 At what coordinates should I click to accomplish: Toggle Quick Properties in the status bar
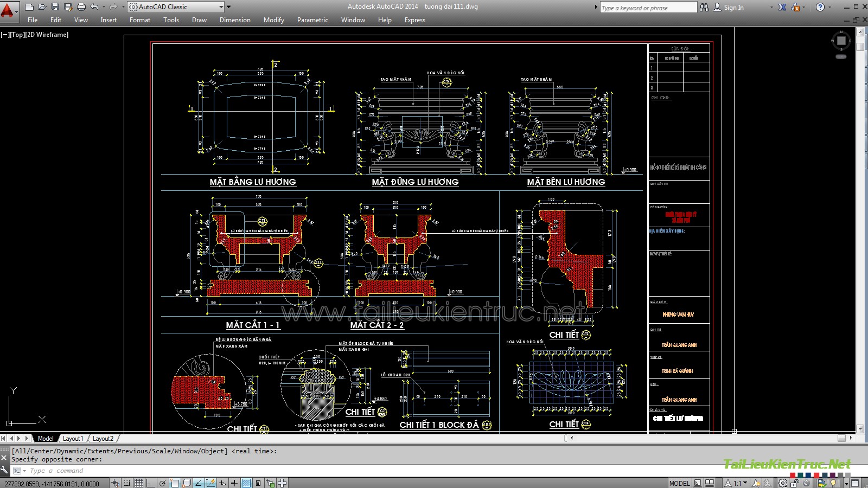(x=258, y=483)
